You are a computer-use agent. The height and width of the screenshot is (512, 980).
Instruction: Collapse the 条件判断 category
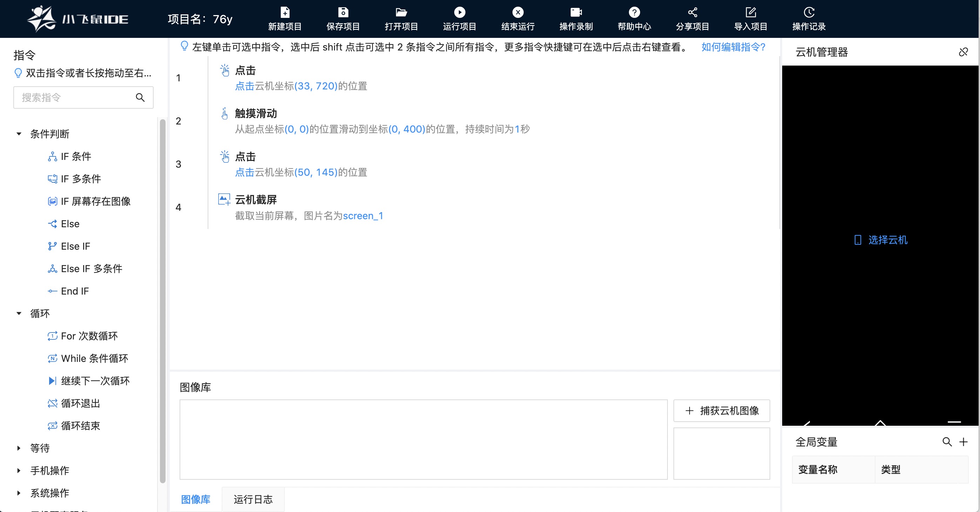point(19,134)
